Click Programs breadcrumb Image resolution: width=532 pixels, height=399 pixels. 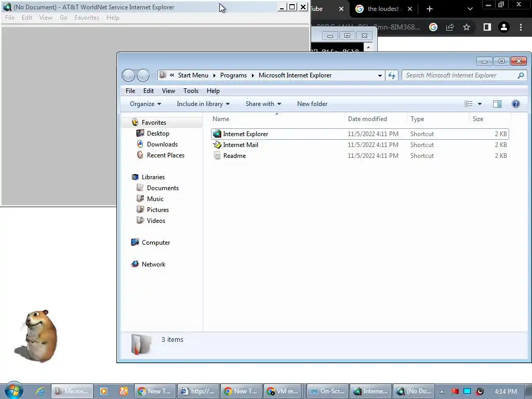tap(233, 75)
